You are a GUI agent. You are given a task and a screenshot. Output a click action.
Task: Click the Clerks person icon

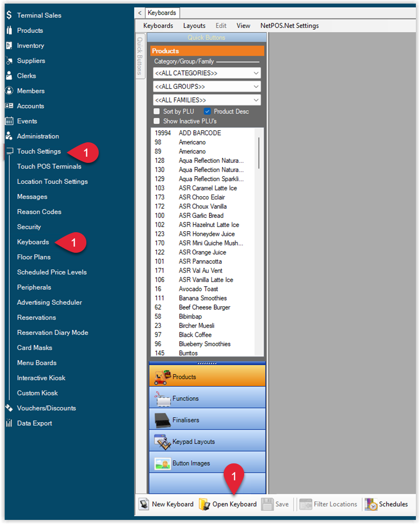9,76
